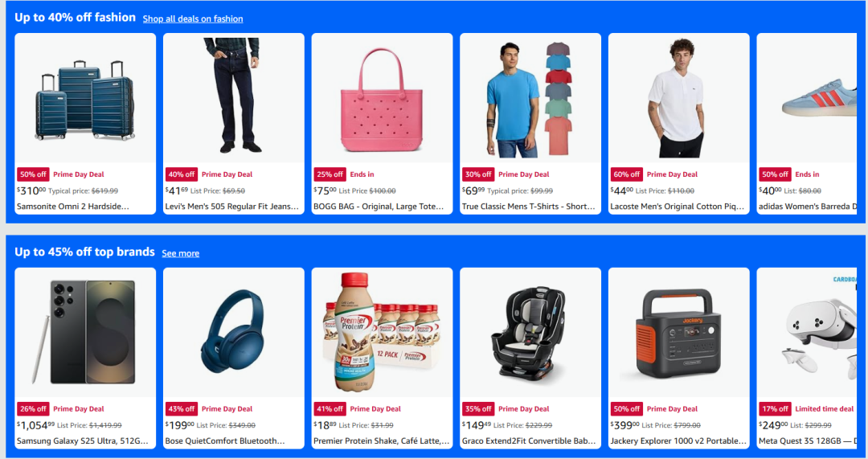Click the Levi's Men's 505 jeans photo
The image size is (868, 459).
[x=234, y=98]
